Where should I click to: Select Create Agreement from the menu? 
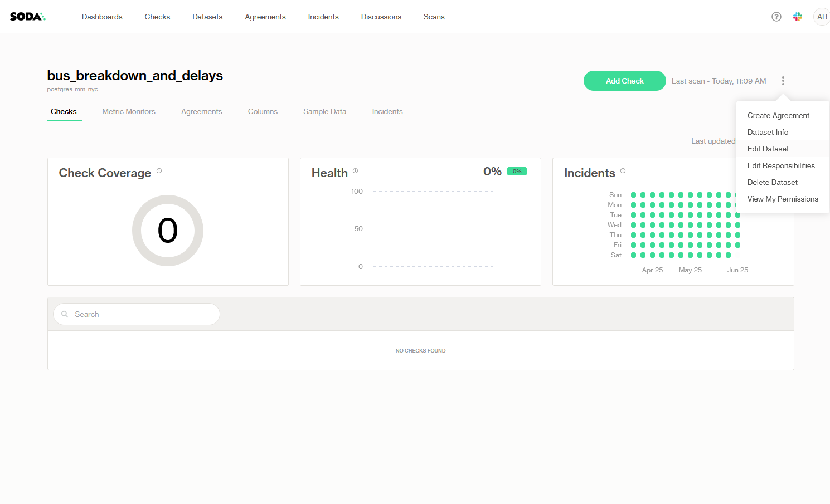coord(778,115)
